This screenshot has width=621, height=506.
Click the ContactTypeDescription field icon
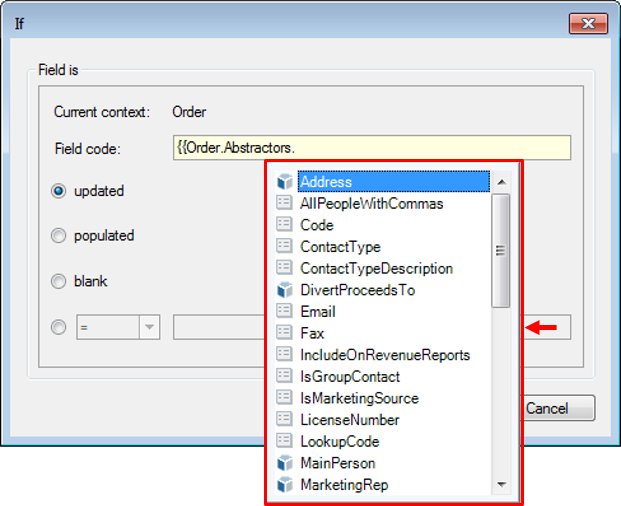coord(284,268)
